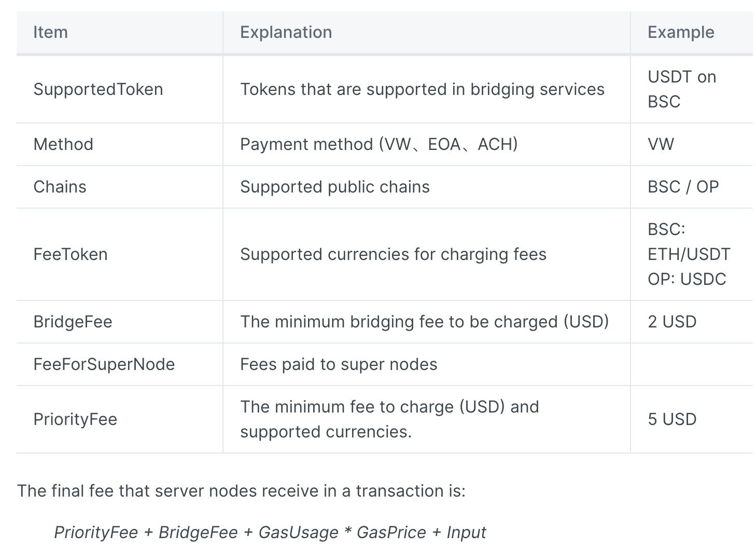Image resolution: width=756 pixels, height=549 pixels.
Task: Click 'Supported public chains' text
Action: pos(334,187)
